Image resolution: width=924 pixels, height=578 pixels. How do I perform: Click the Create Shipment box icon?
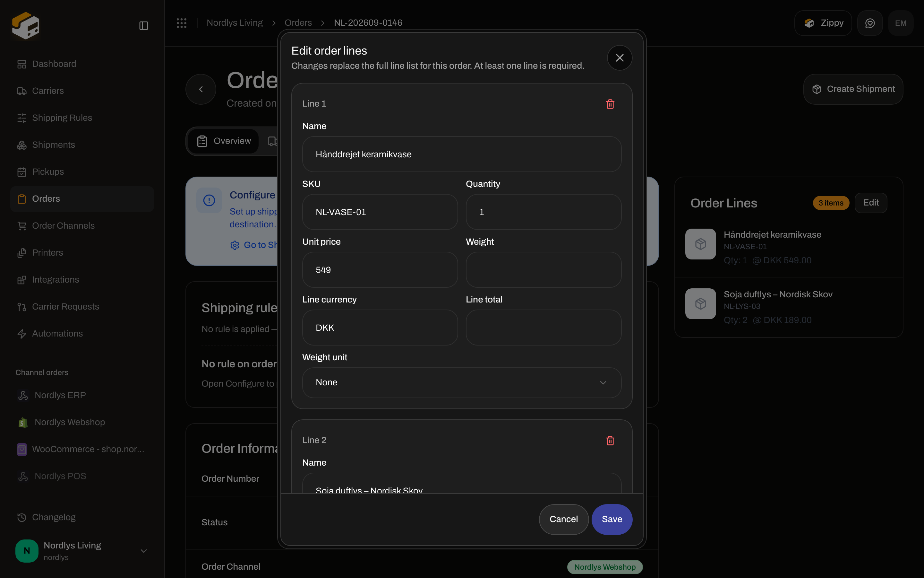tap(817, 89)
